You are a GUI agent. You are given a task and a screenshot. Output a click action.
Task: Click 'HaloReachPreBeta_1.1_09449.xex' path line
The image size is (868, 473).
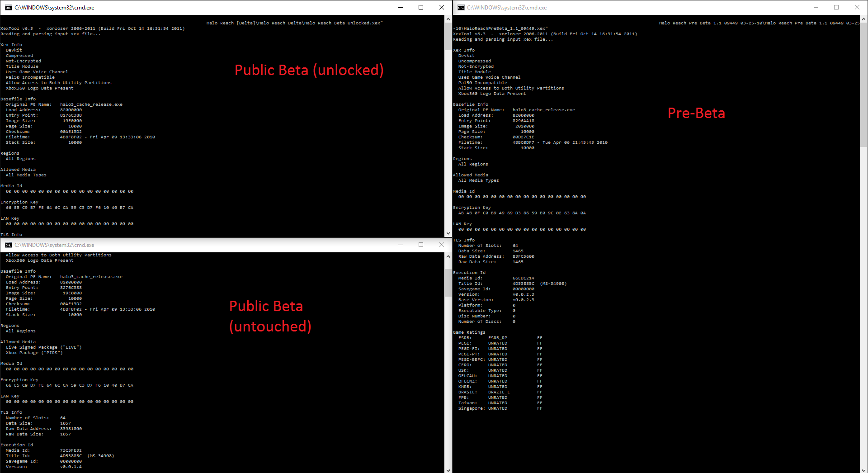click(x=500, y=28)
